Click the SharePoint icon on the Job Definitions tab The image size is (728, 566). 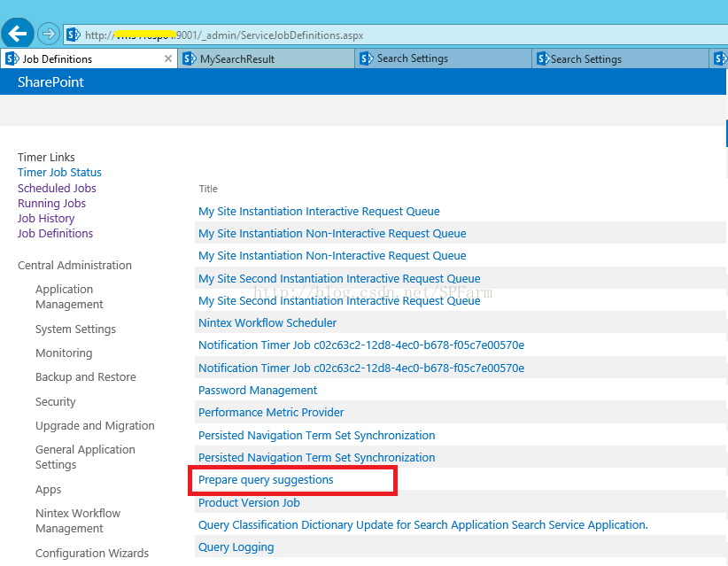coord(12,59)
